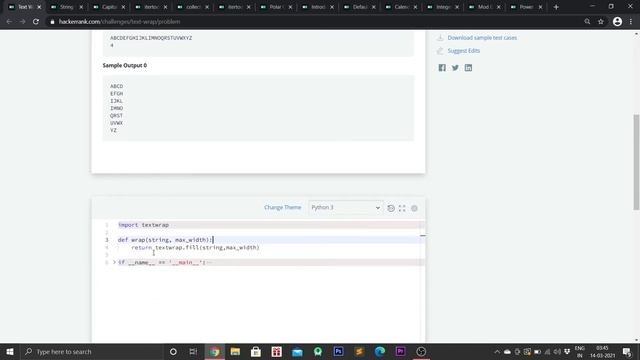
Task: Open the Chrome profile avatar icon
Action: 617,22
